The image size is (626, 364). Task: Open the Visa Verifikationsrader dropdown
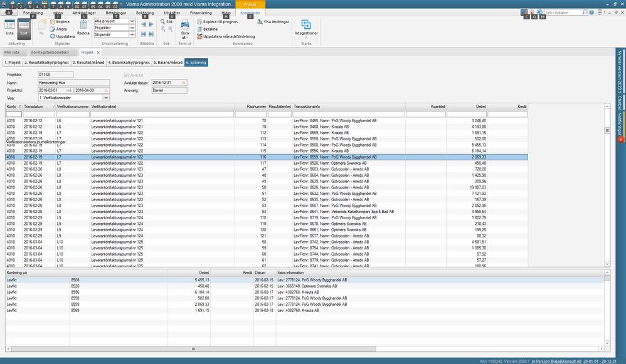(106, 98)
